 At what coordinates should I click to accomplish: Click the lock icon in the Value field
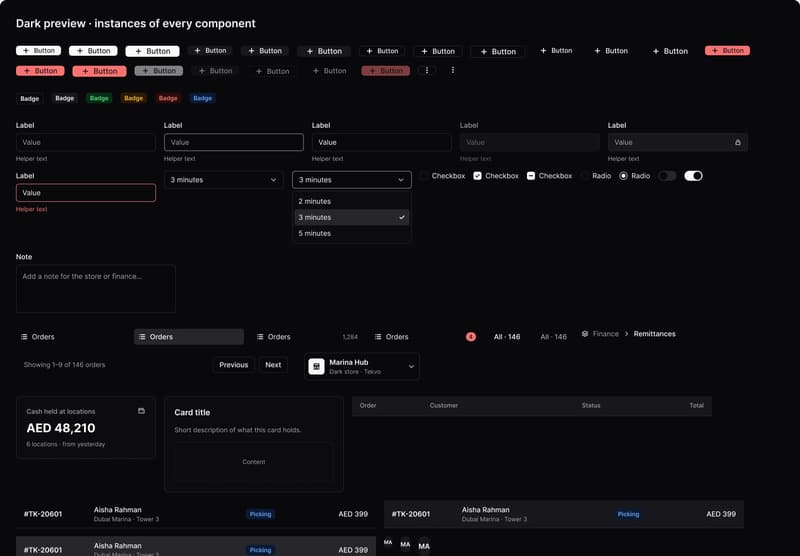(738, 142)
